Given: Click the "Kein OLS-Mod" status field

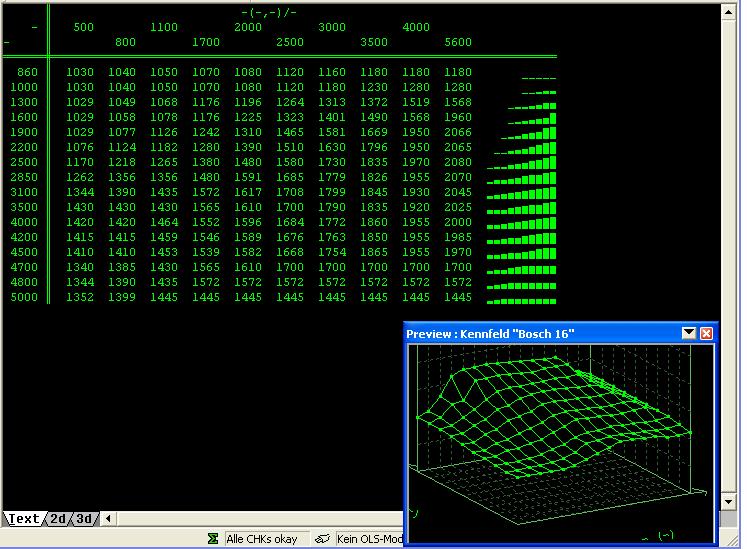Looking at the screenshot, I should [370, 539].
